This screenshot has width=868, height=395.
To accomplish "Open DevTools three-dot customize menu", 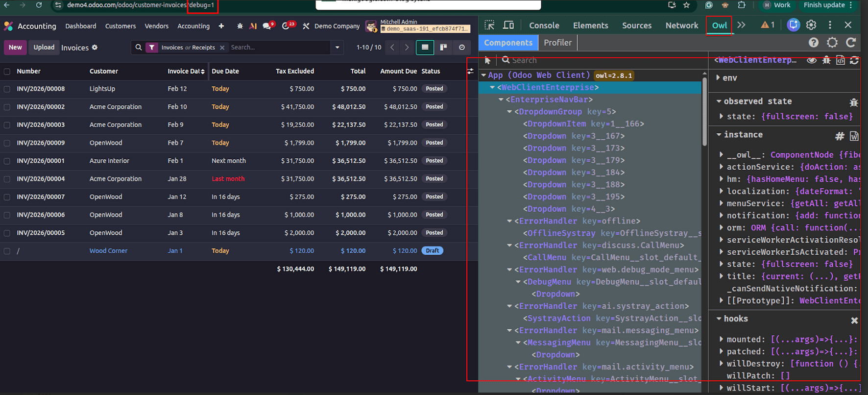I will pyautogui.click(x=830, y=25).
